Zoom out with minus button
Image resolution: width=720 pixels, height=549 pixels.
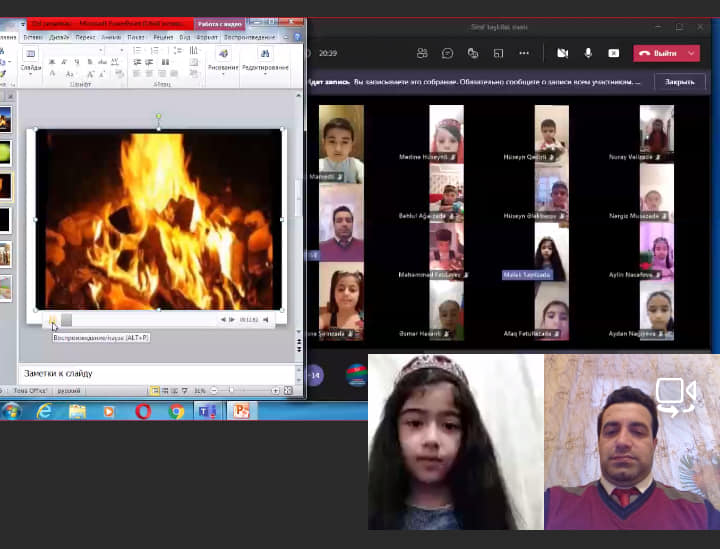[214, 391]
